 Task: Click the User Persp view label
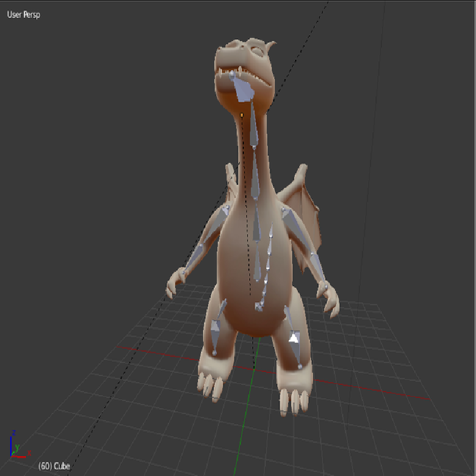tap(23, 14)
